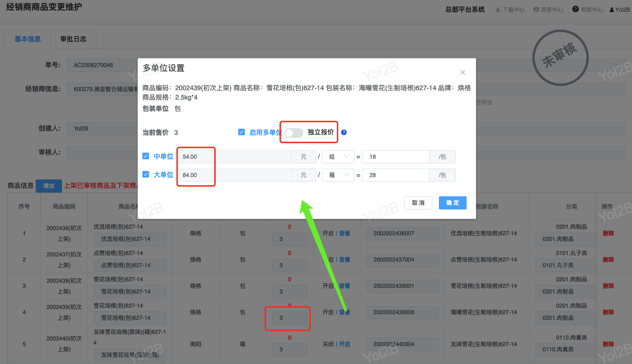Viewport: 632px width, 364px height.
Task: Toggle the 独立报价 switch
Action: tap(294, 133)
